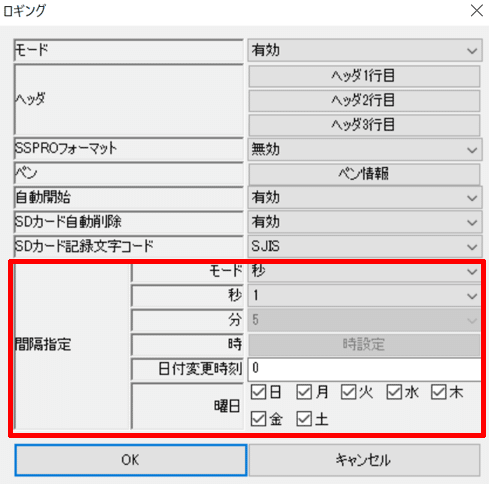
Task: Click the ペン情報 button
Action: 364,174
